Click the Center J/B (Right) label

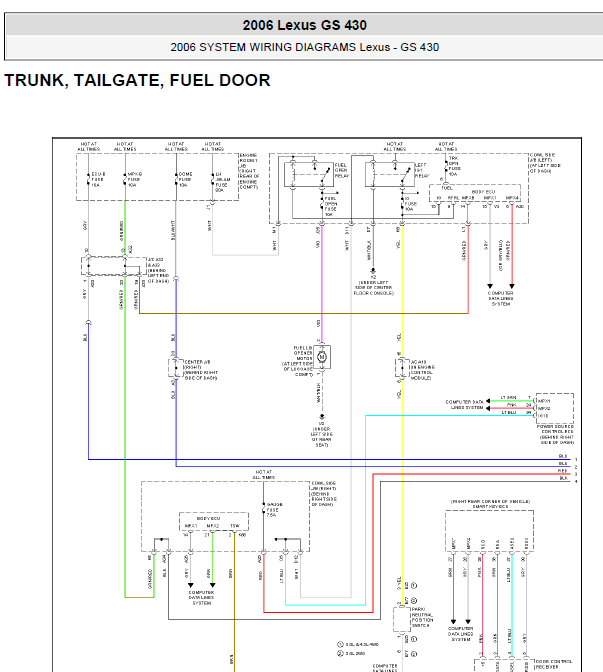pyautogui.click(x=201, y=370)
